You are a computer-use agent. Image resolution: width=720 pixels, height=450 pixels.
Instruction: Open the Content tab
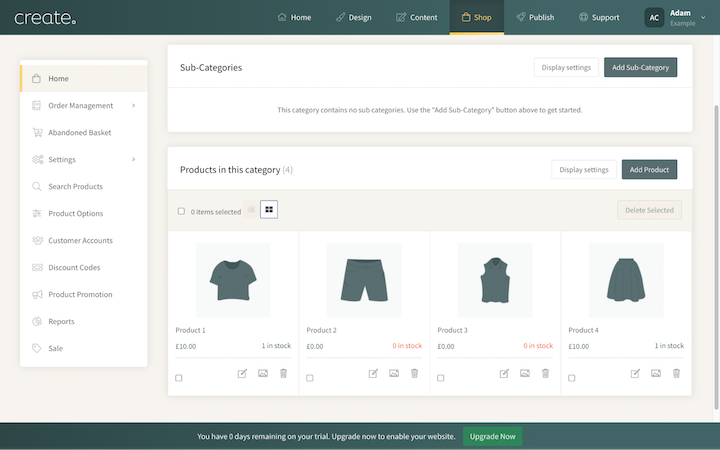tap(416, 17)
